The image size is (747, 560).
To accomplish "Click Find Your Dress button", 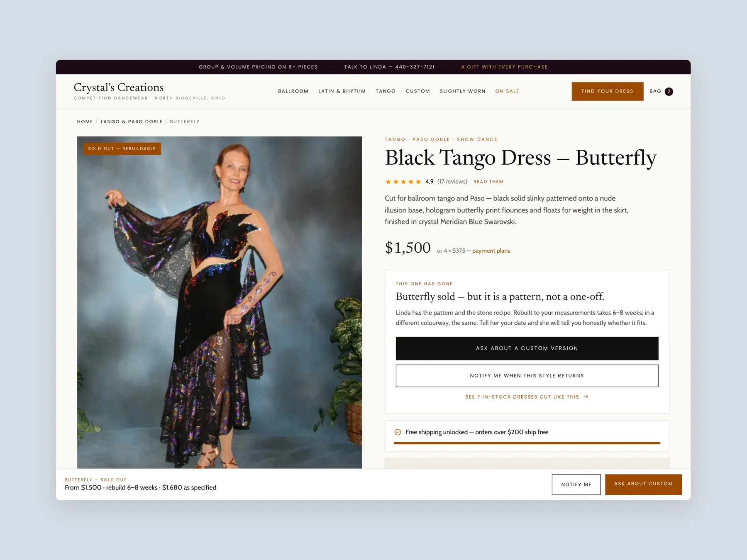I will 607,91.
